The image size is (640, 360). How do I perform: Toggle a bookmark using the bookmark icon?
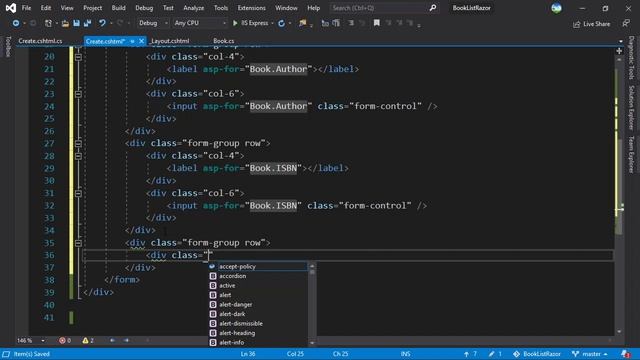(376, 23)
